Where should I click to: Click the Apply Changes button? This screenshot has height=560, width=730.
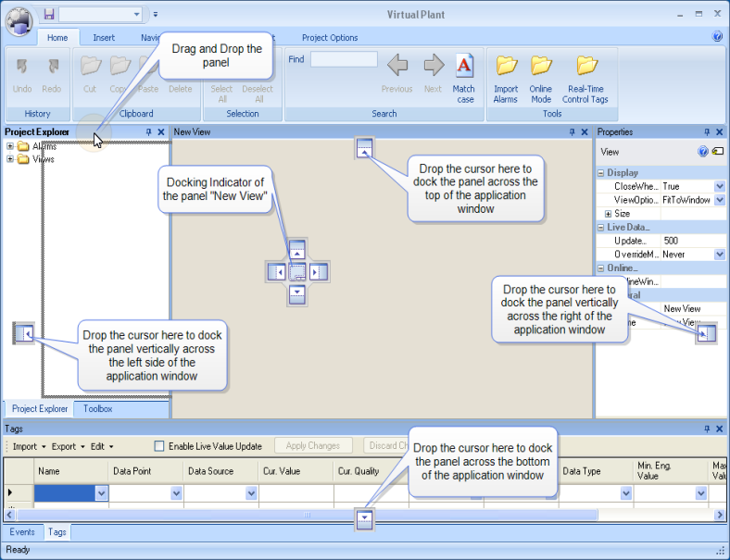[313, 445]
